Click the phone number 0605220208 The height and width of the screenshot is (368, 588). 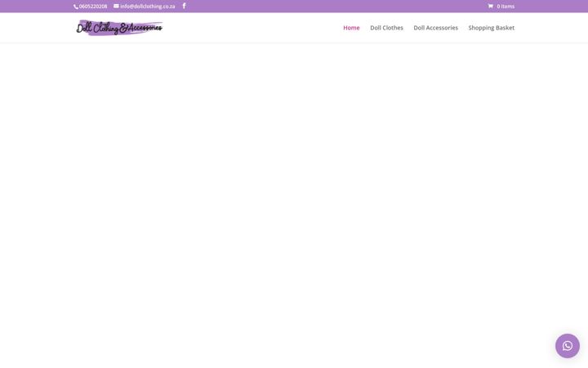(x=93, y=7)
